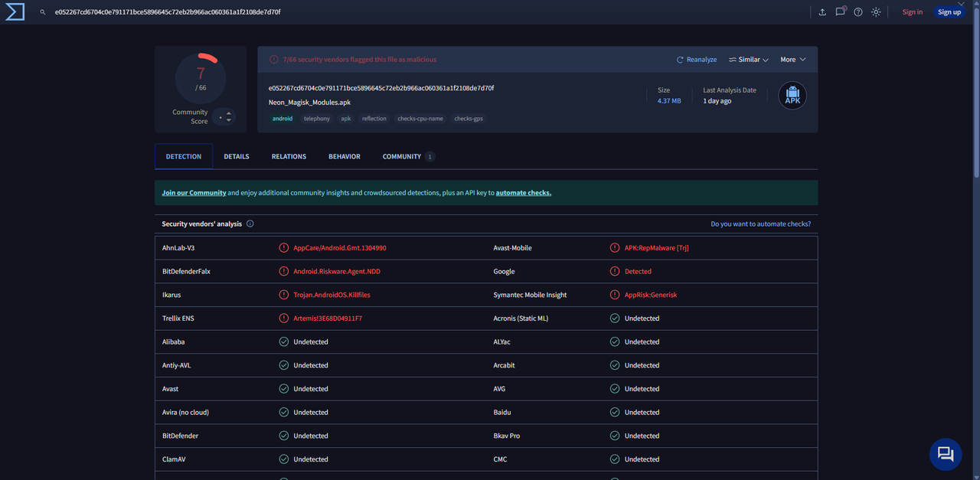Click the detection score circle 7/66

click(x=201, y=78)
